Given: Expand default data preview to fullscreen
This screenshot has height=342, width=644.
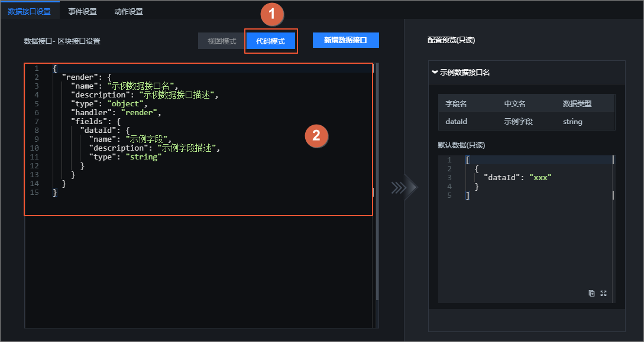Looking at the screenshot, I should [603, 293].
